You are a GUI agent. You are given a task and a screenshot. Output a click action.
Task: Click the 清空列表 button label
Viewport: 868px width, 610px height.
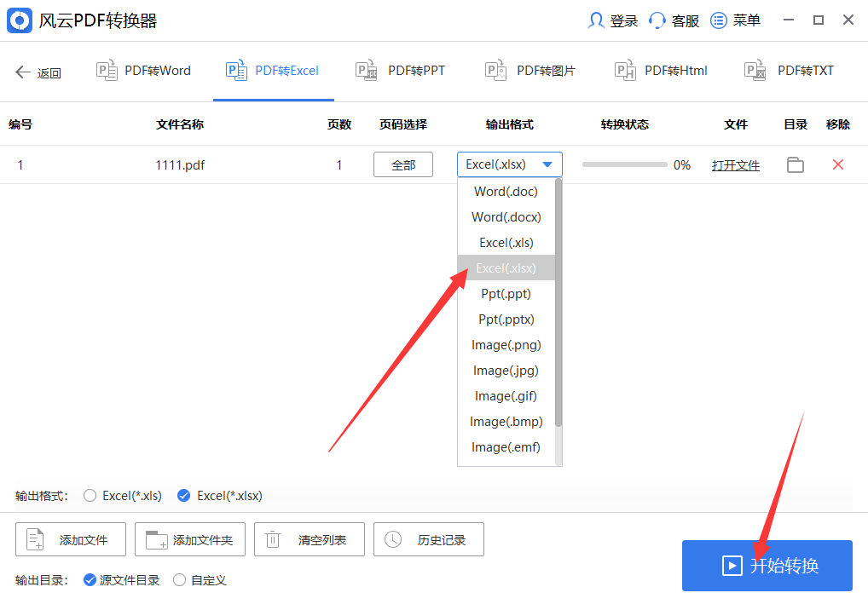coord(322,540)
